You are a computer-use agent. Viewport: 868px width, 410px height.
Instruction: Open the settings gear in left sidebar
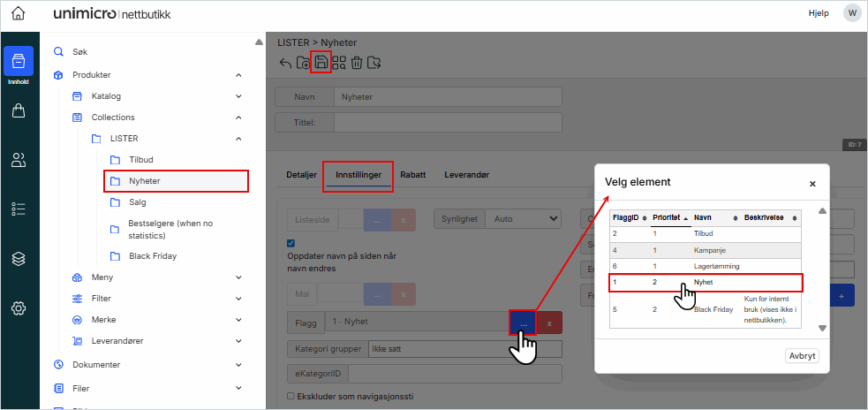click(19, 308)
